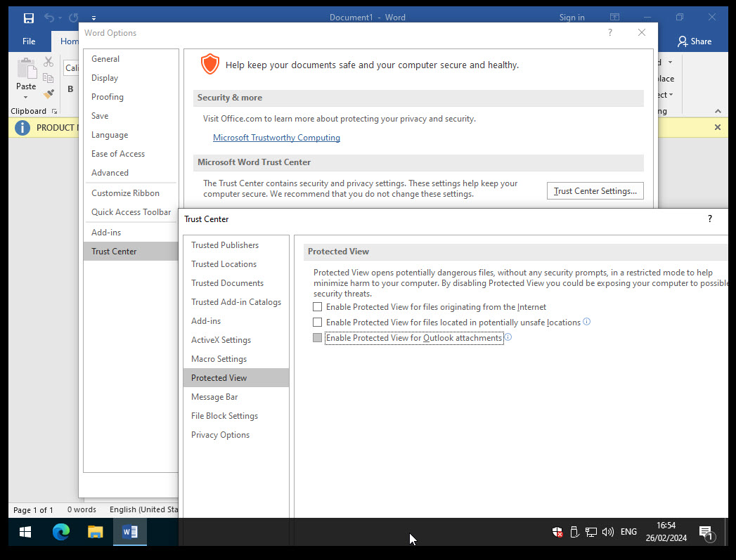Click the Windows Security shield in system tray
Image resolution: width=736 pixels, height=560 pixels.
point(557,532)
